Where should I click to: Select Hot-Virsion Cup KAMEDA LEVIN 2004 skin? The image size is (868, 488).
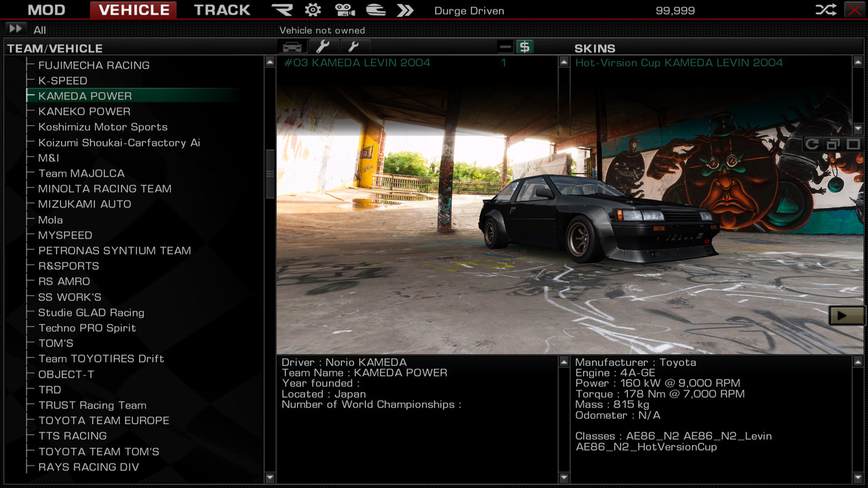(679, 62)
